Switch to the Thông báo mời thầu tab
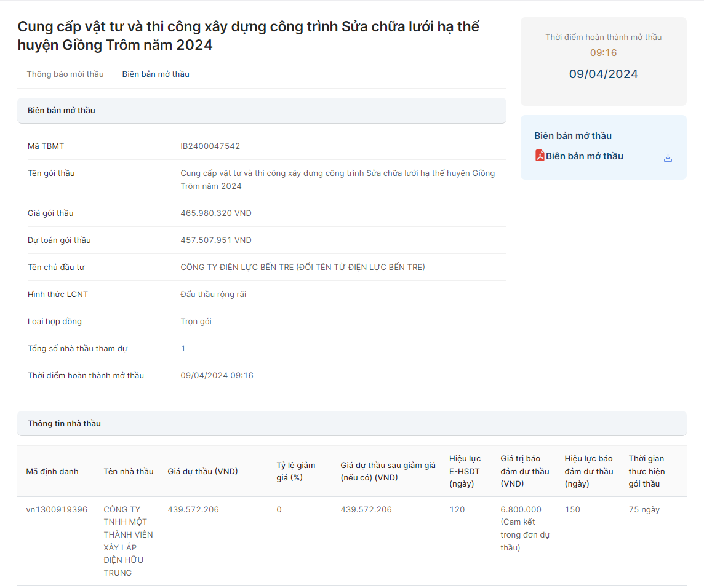 pyautogui.click(x=65, y=74)
